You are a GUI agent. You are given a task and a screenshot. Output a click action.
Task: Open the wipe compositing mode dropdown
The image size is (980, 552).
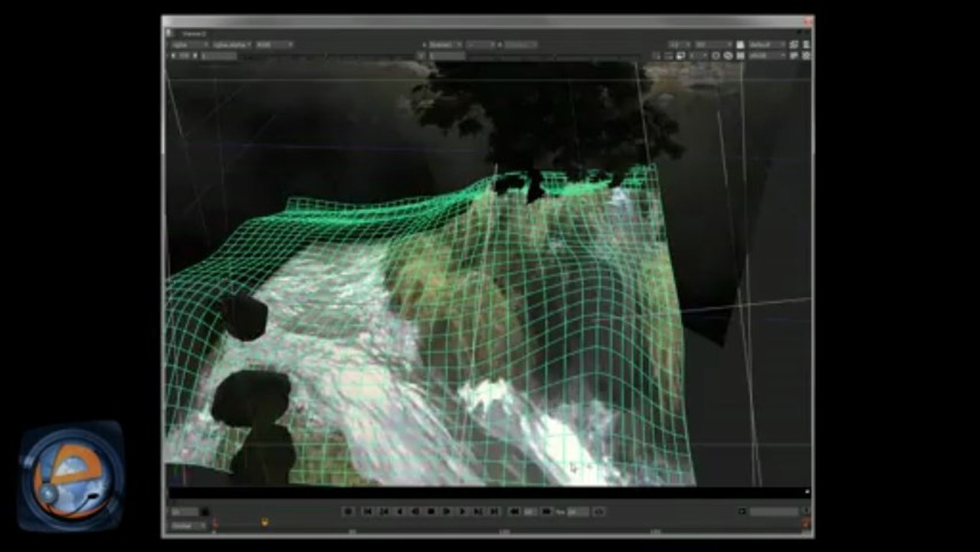481,44
